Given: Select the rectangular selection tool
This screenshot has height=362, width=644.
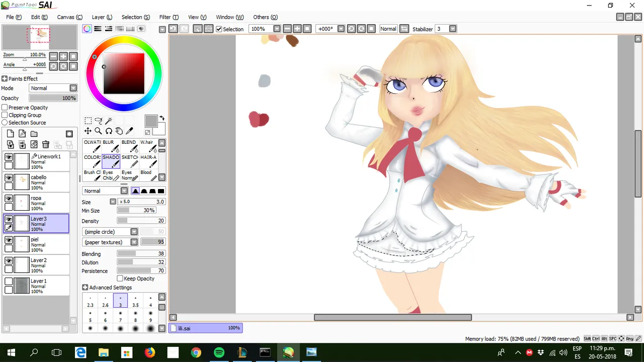Looking at the screenshot, I should tap(88, 121).
